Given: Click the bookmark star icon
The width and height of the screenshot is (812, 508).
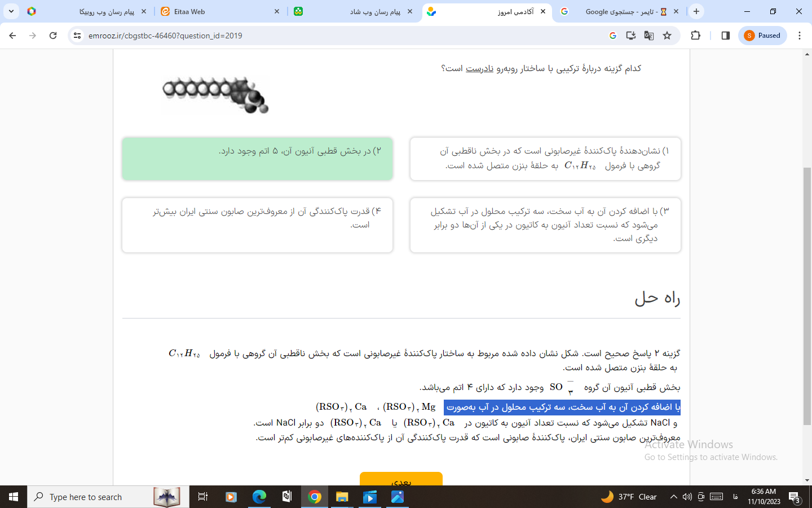Looking at the screenshot, I should (667, 36).
